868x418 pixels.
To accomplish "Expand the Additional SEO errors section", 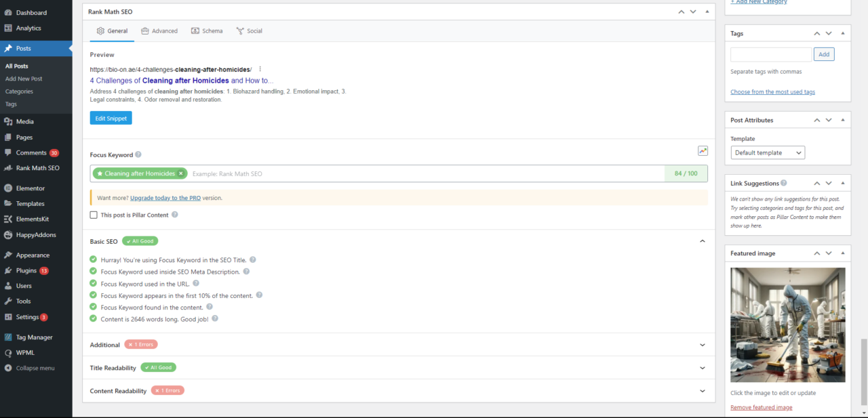I will click(702, 345).
